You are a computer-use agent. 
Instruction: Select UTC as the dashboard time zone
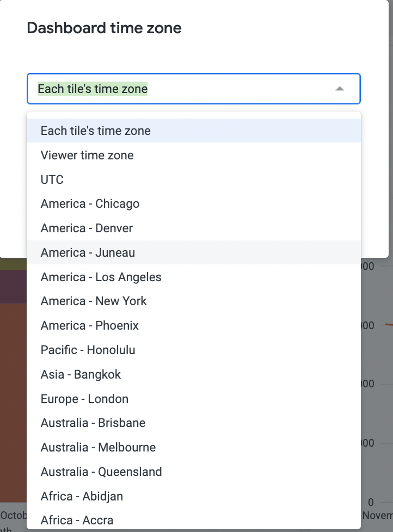pos(52,180)
